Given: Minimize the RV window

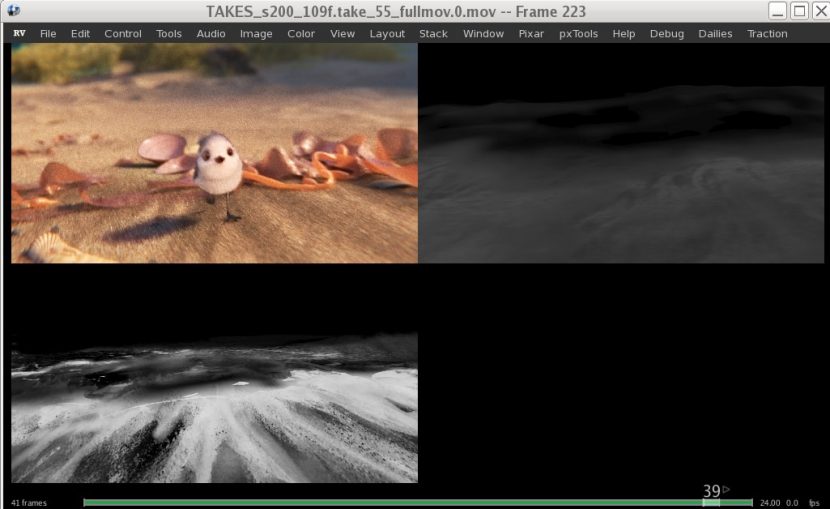Looking at the screenshot, I should pyautogui.click(x=779, y=11).
